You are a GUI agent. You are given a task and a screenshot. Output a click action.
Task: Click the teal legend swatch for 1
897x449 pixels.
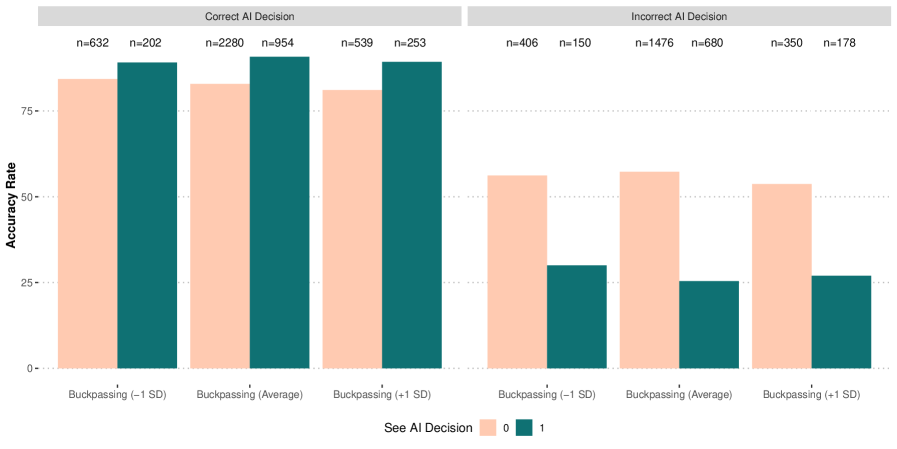(x=525, y=428)
